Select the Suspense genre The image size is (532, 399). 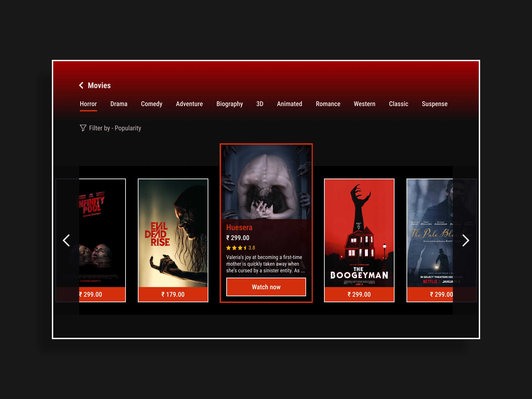click(x=434, y=104)
